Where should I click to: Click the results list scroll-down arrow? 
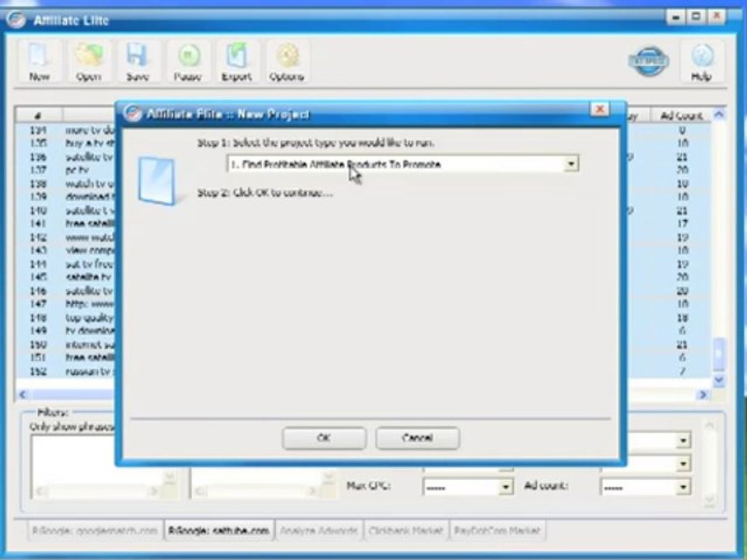coord(719,380)
